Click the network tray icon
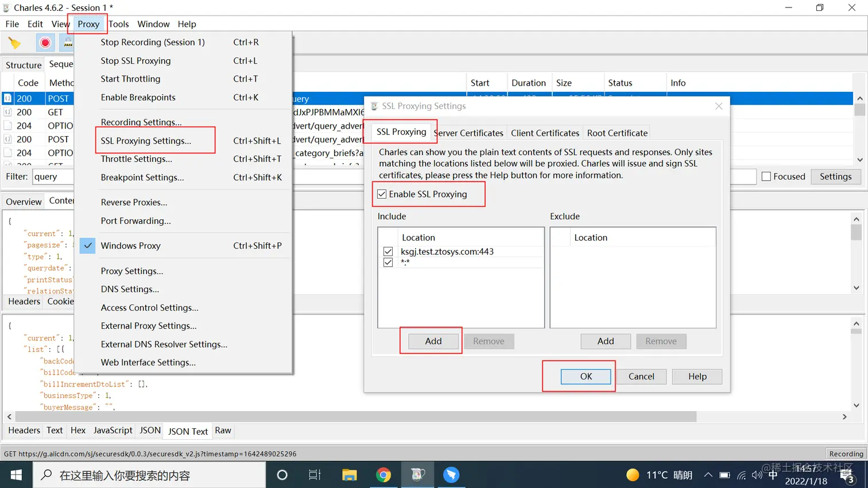The width and height of the screenshot is (868, 488). point(741,475)
